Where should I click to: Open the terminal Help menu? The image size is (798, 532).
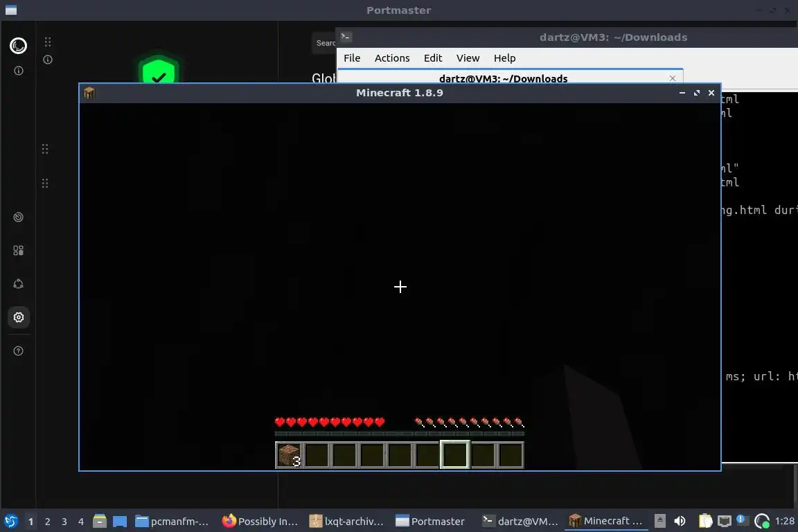pos(504,58)
